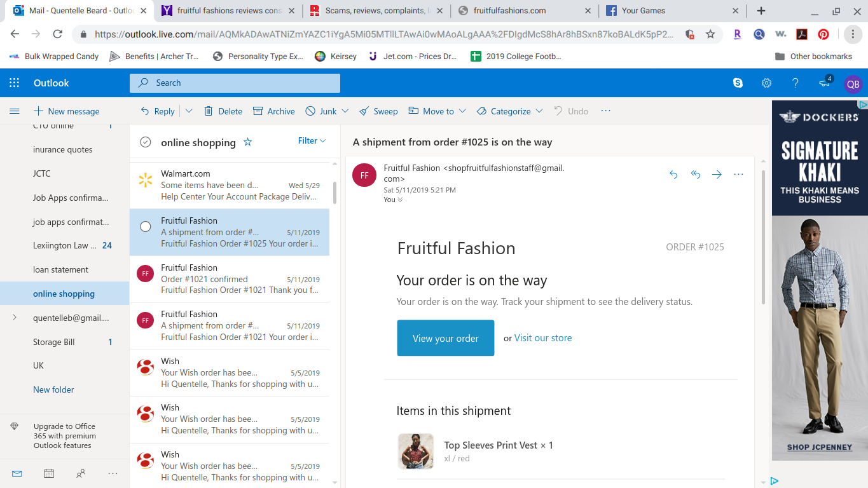Screen dimensions: 868x488
Task: Click Upgrade to Office 365 link
Action: tap(64, 436)
